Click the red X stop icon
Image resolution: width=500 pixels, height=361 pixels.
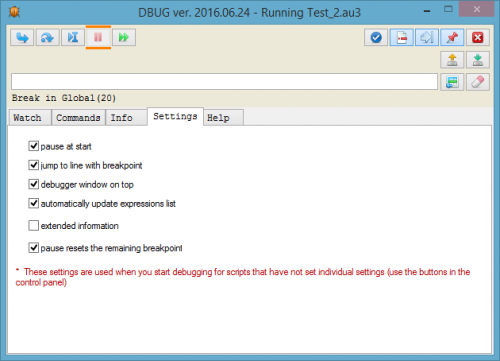(x=478, y=37)
